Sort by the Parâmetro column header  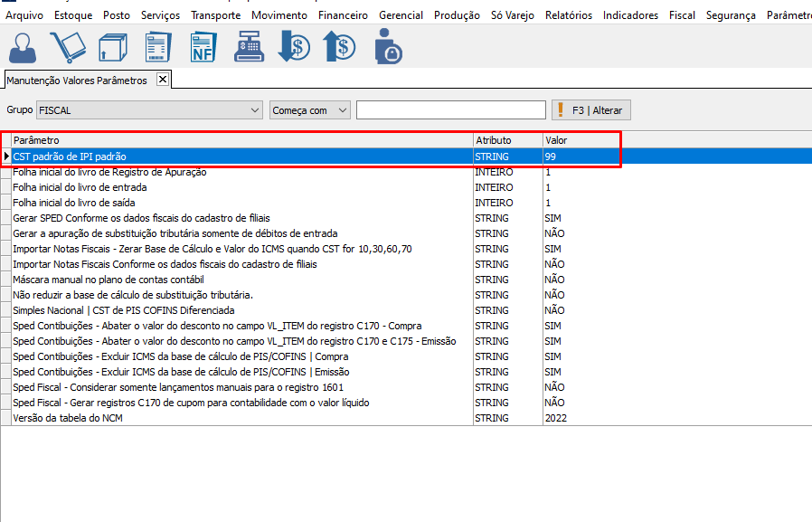point(241,140)
